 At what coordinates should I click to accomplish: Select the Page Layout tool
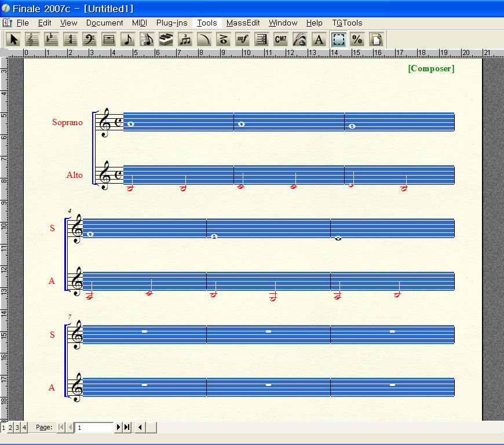point(377,39)
